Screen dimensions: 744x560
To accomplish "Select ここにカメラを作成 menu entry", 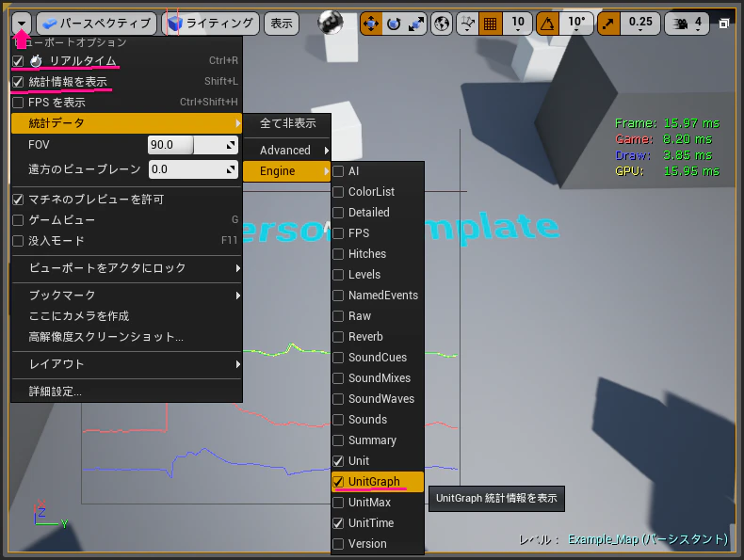I will (x=127, y=316).
